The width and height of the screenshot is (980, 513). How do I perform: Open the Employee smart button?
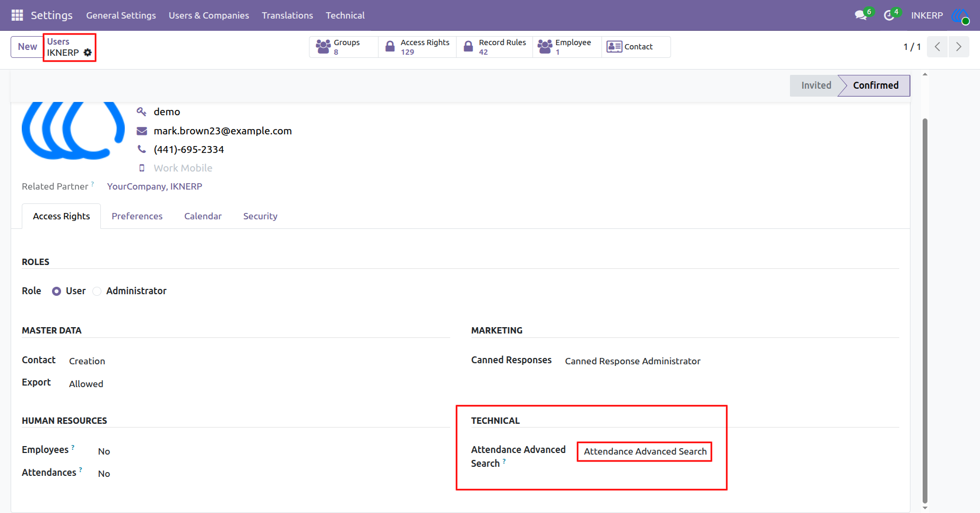tap(567, 47)
